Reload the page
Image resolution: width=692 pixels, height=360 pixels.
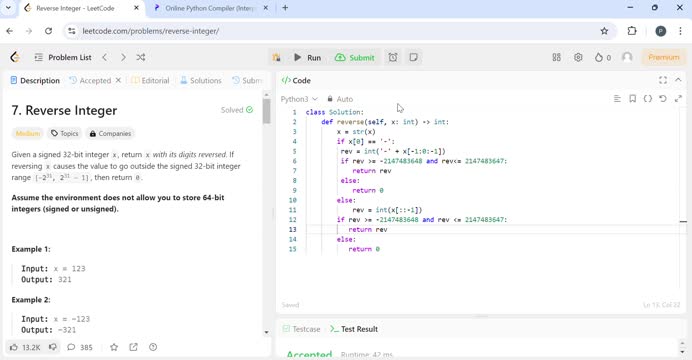point(49,31)
